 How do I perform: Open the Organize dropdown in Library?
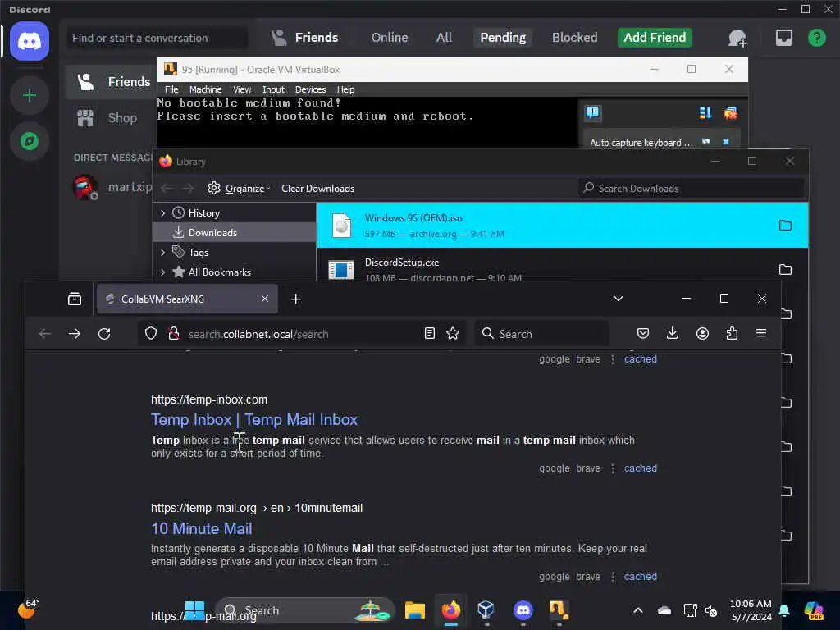(x=239, y=189)
